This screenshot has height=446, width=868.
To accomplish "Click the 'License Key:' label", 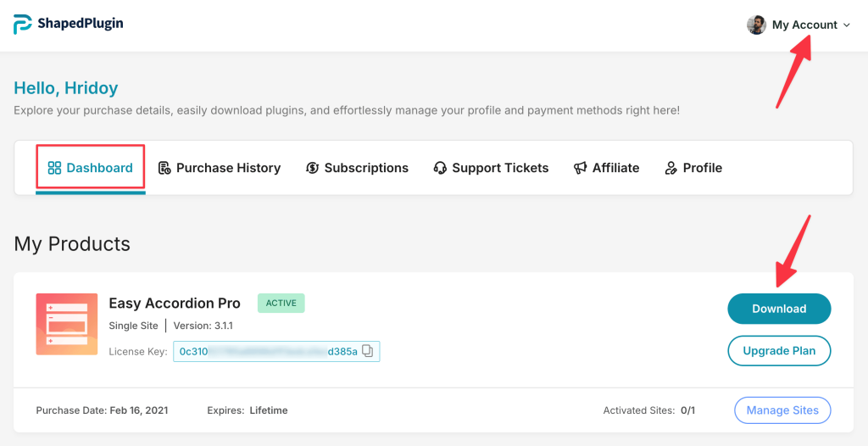I will pos(138,351).
